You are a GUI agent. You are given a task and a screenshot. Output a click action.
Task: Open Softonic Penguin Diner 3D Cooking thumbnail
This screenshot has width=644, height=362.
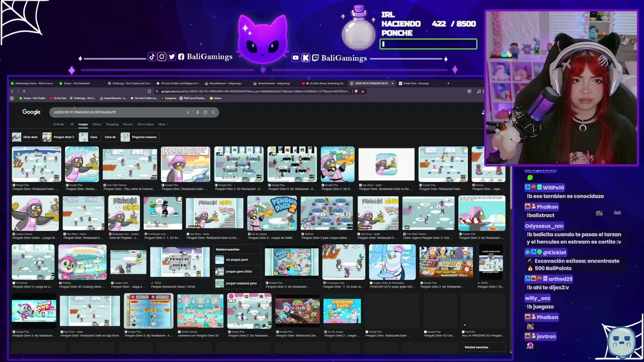82,262
